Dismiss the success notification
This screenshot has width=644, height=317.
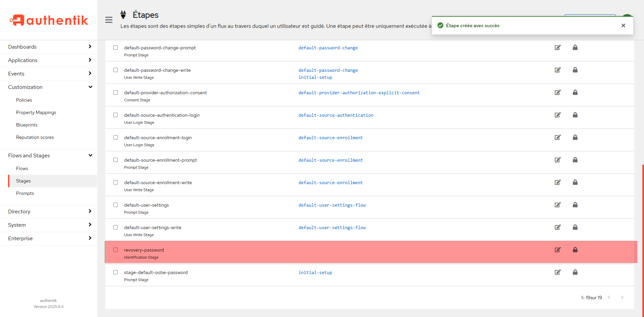(623, 25)
